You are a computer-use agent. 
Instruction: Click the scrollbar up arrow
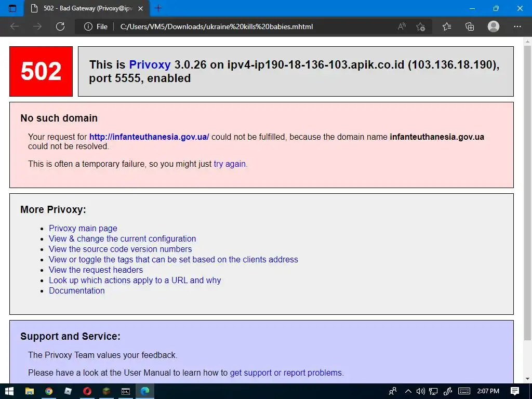click(527, 41)
